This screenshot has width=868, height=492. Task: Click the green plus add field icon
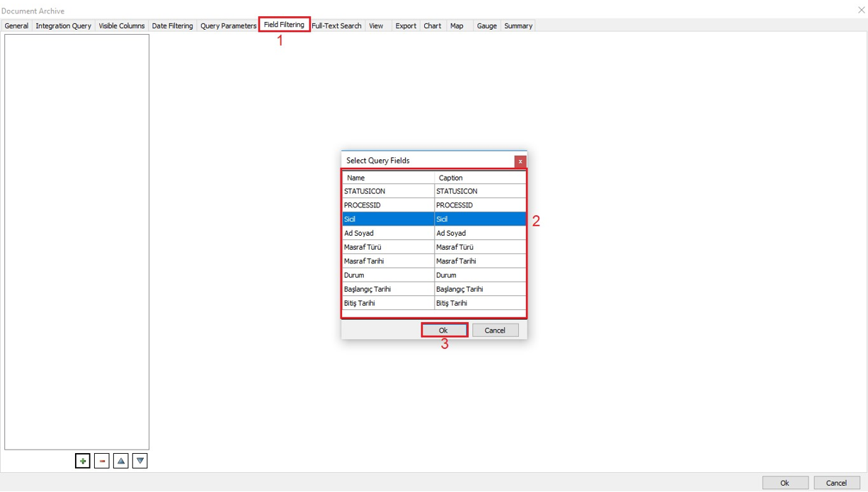(83, 461)
